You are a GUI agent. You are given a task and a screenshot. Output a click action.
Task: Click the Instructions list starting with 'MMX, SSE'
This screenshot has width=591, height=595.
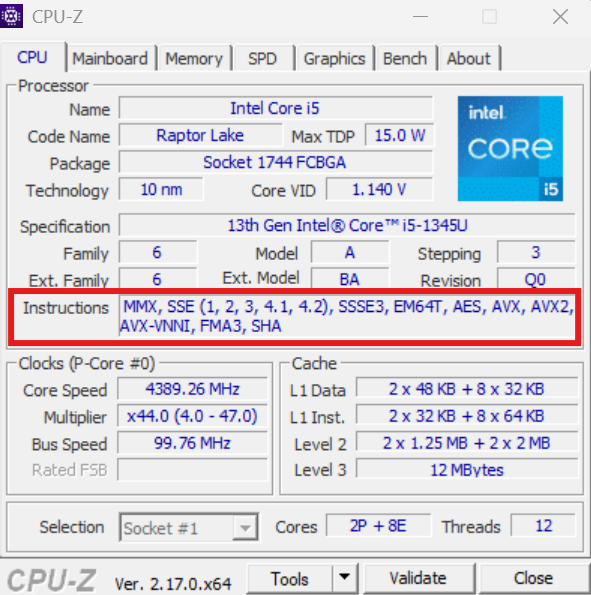click(347, 316)
